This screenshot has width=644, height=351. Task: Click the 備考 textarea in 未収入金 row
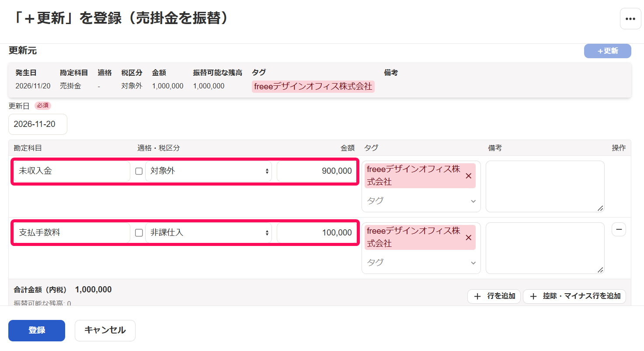coord(545,186)
